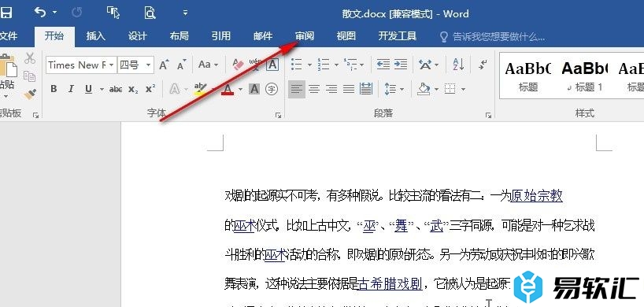Open the 视图 tab

pyautogui.click(x=346, y=36)
